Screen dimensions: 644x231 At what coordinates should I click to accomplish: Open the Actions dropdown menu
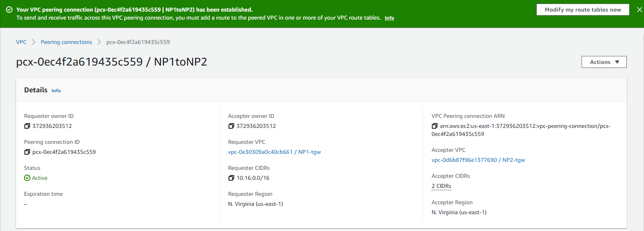click(x=604, y=62)
